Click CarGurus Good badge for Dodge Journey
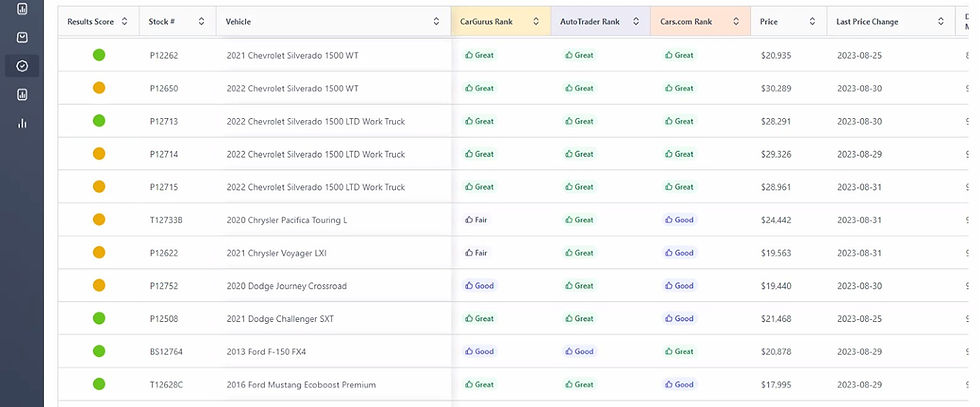This screenshot has width=980, height=407. [x=479, y=286]
